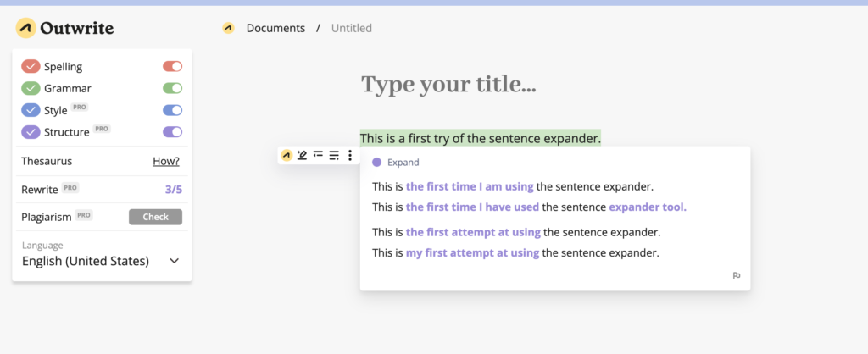Screen dimensions: 868x354
Task: Switch off the Spelling toggle
Action: 172,66
